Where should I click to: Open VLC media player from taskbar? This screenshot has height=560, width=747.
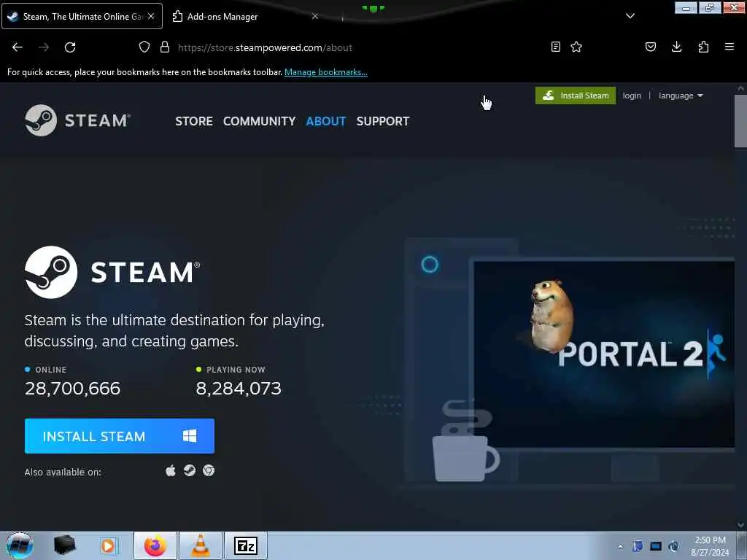(201, 545)
